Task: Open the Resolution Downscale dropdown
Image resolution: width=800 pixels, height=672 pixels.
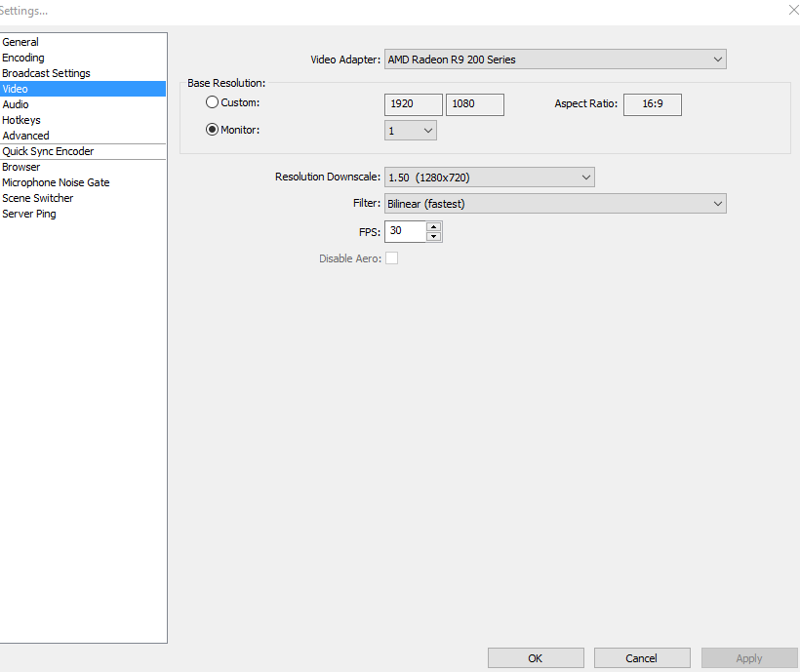Action: pyautogui.click(x=489, y=177)
